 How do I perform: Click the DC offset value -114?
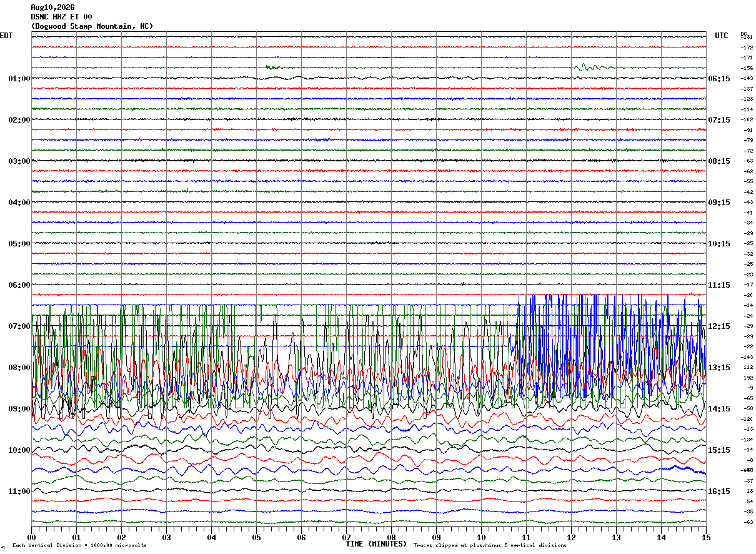747,109
